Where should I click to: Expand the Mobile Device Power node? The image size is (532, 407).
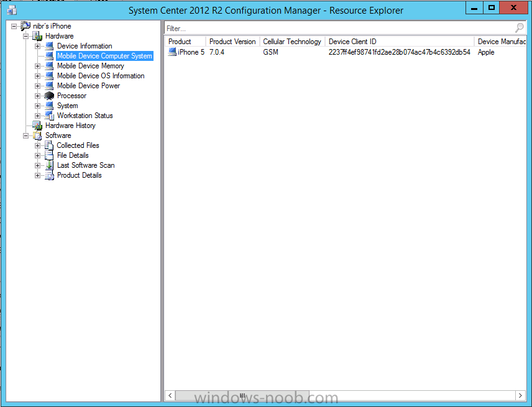(x=38, y=86)
